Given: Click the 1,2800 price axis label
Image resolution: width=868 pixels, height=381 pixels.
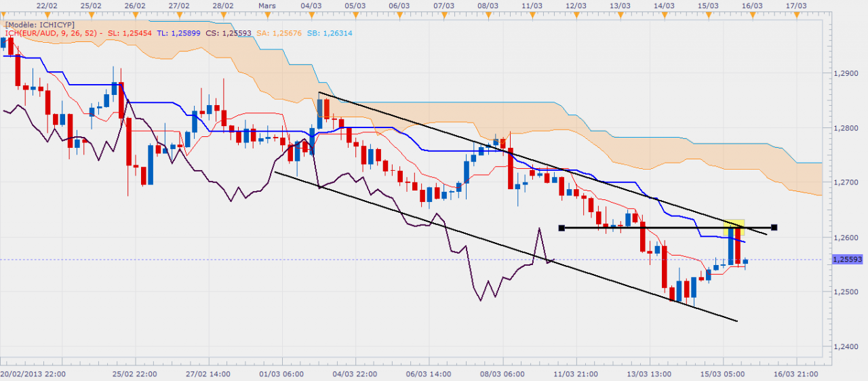Looking at the screenshot, I should [x=847, y=128].
